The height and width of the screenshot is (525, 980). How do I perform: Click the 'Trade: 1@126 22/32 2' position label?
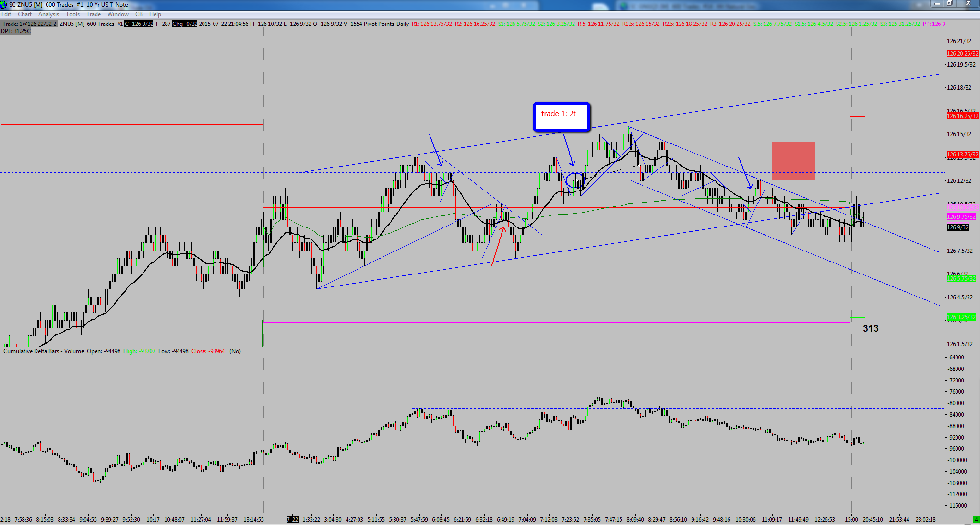[x=29, y=24]
